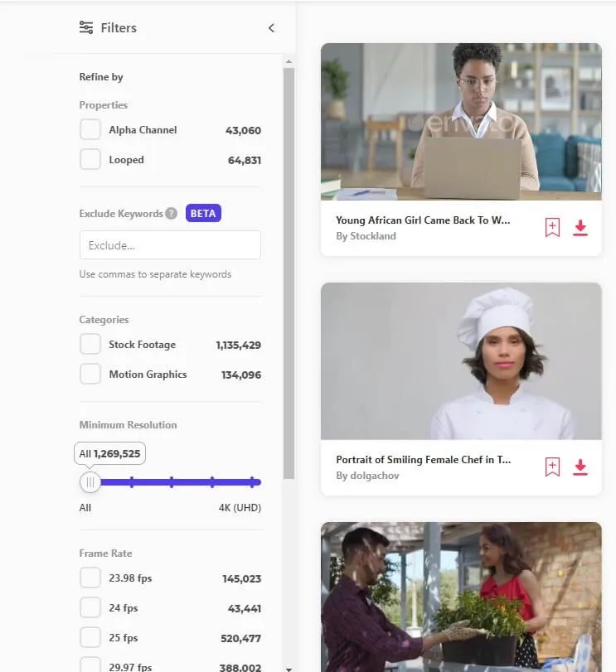Screen dimensions: 616x672
Task: Click the Stock Footage count 1,135,429
Action: 238,345
